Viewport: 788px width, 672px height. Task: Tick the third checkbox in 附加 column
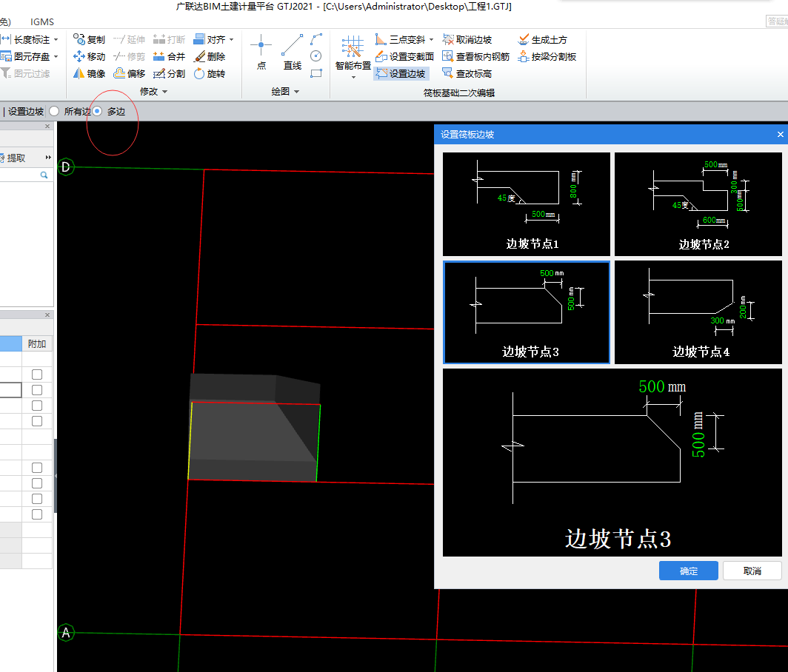click(37, 406)
